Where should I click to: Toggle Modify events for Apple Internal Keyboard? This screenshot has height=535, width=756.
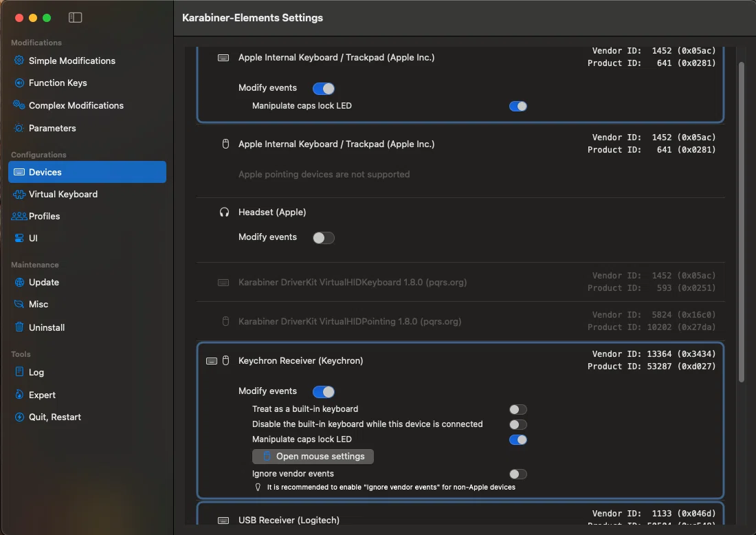(323, 88)
